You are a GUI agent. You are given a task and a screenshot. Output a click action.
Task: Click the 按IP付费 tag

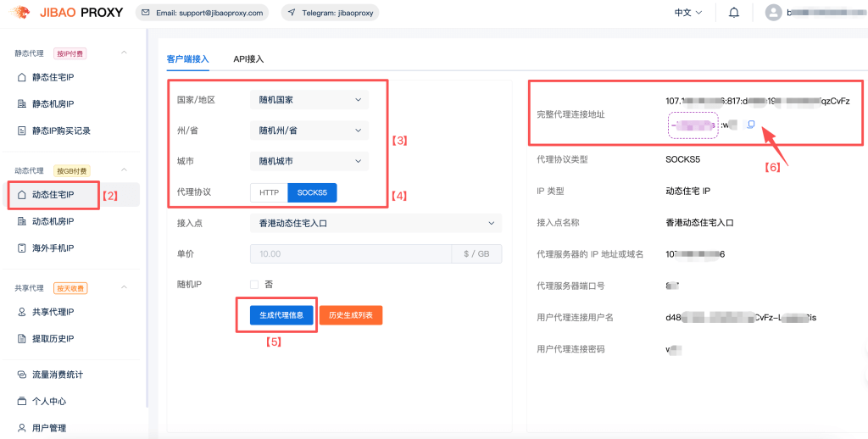[70, 53]
